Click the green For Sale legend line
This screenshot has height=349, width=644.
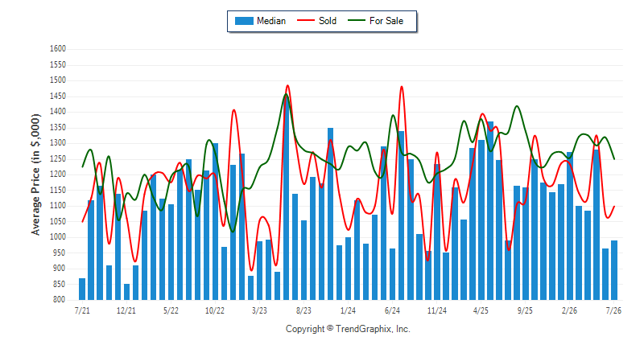pyautogui.click(x=357, y=20)
